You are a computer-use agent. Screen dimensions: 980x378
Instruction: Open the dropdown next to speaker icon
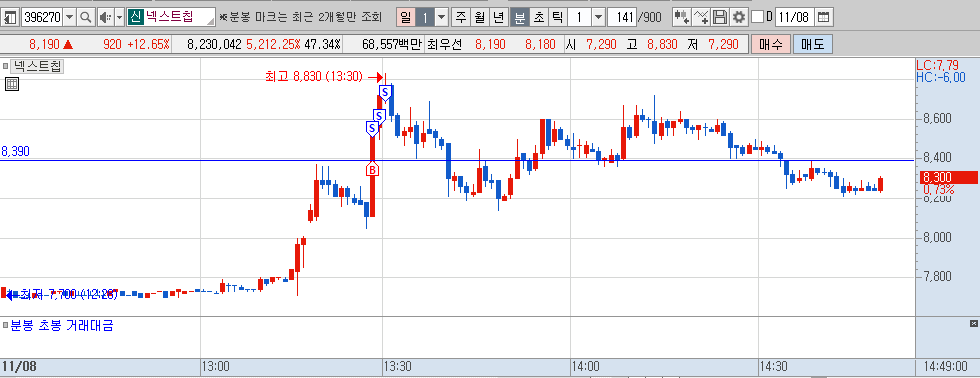tap(119, 17)
